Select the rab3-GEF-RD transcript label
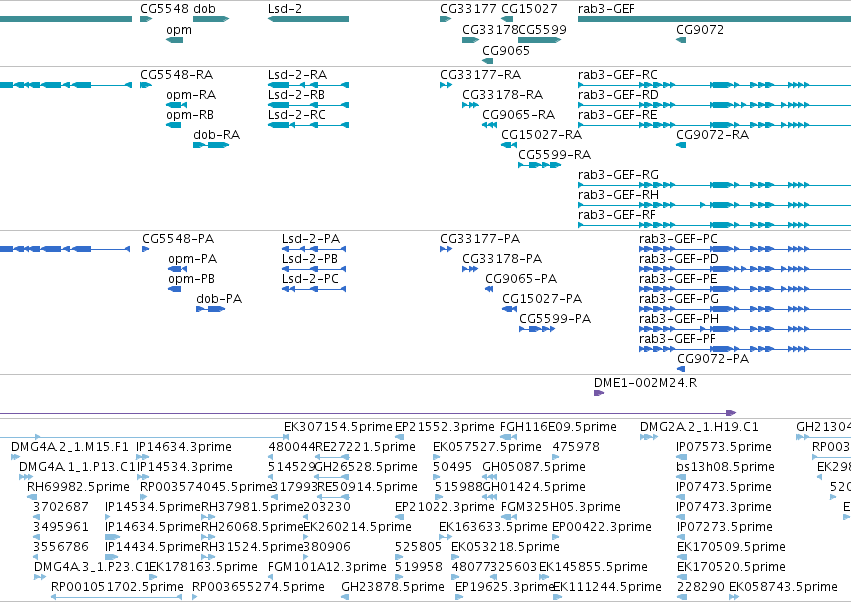851x602 pixels. (x=618, y=94)
